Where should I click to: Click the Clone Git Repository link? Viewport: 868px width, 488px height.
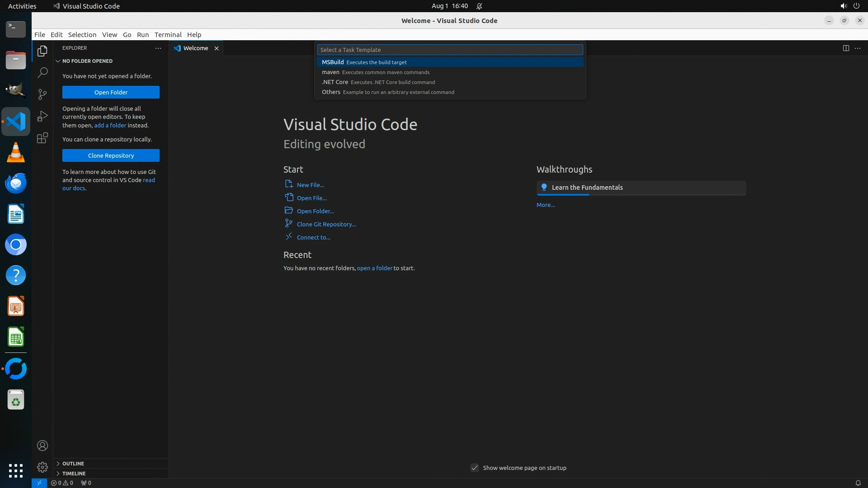coord(326,224)
